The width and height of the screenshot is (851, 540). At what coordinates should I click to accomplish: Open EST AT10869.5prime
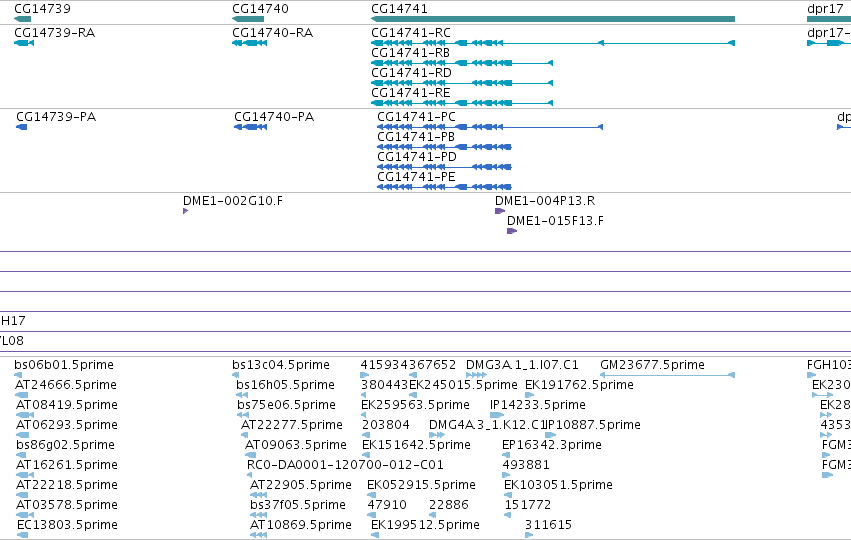point(301,525)
